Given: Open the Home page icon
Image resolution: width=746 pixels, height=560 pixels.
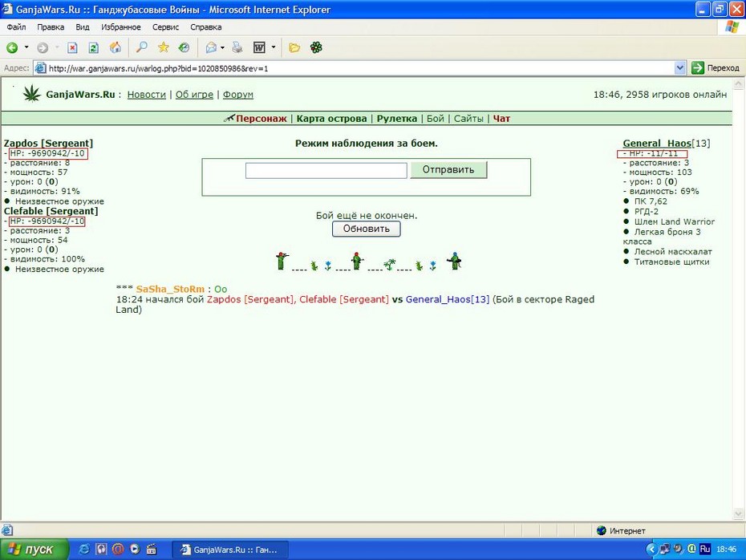Looking at the screenshot, I should (x=116, y=47).
